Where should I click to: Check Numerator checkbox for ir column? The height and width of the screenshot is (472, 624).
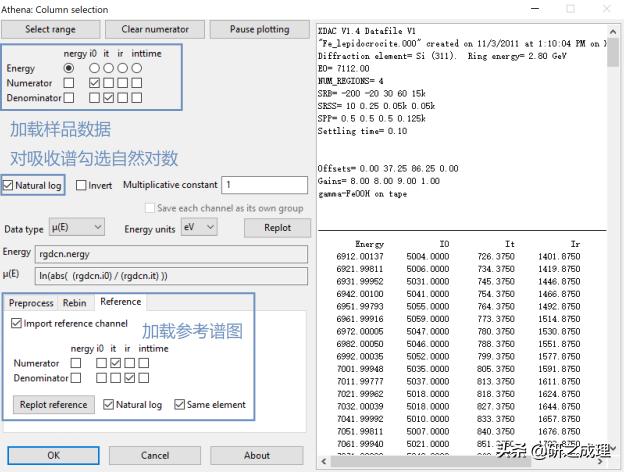tap(123, 83)
